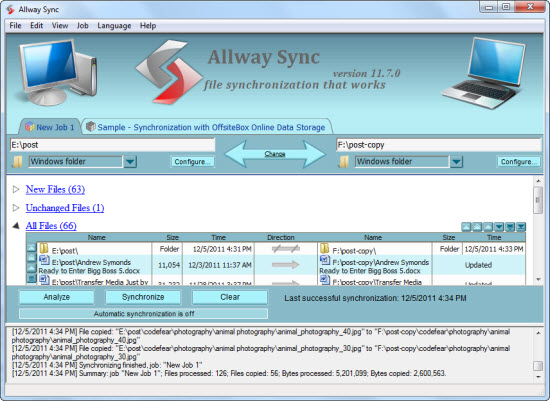The height and width of the screenshot is (401, 550).
Task: Click the laptop image in banner
Action: pos(484,73)
